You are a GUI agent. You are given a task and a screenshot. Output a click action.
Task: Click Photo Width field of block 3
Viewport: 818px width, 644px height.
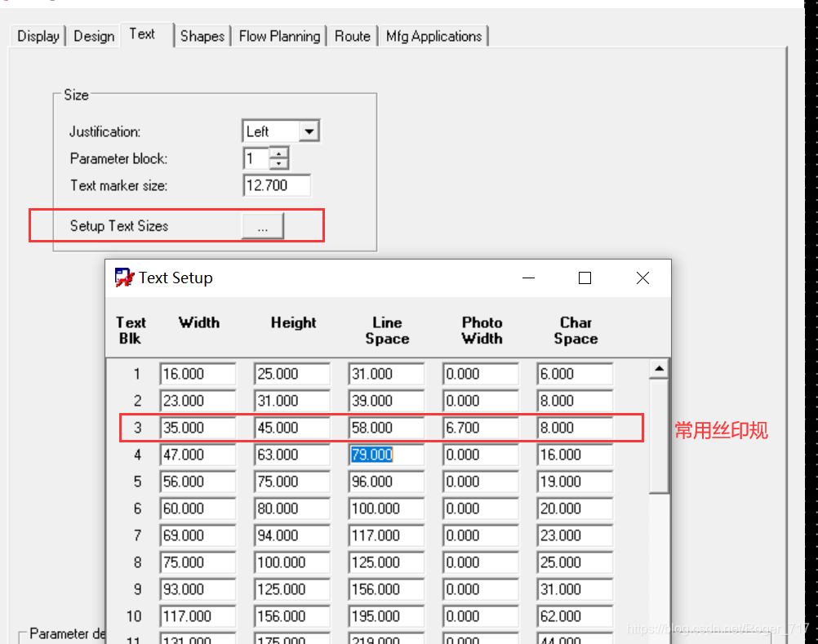(x=480, y=428)
